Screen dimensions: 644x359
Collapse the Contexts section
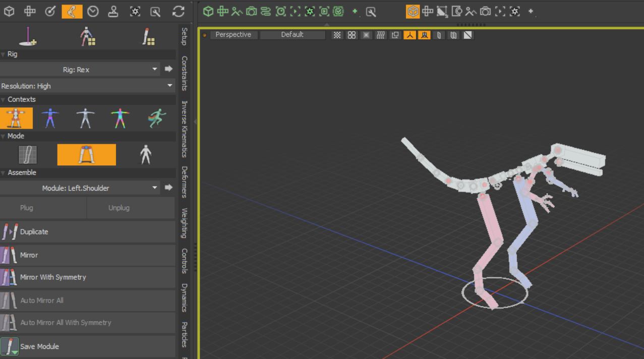4,99
